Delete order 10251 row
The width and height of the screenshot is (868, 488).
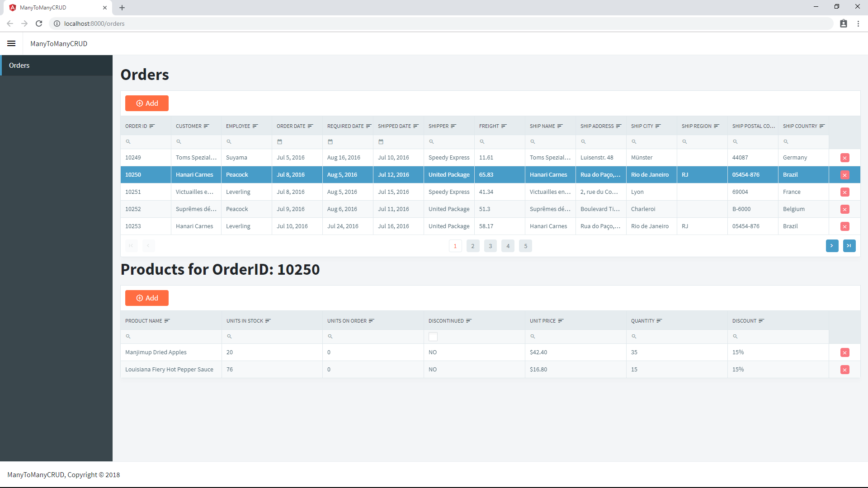(x=844, y=192)
